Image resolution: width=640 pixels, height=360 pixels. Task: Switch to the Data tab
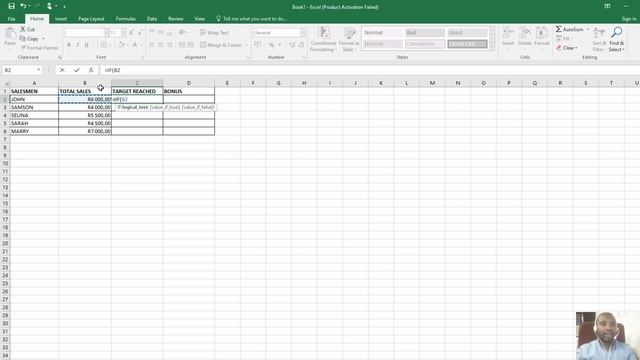tap(152, 19)
